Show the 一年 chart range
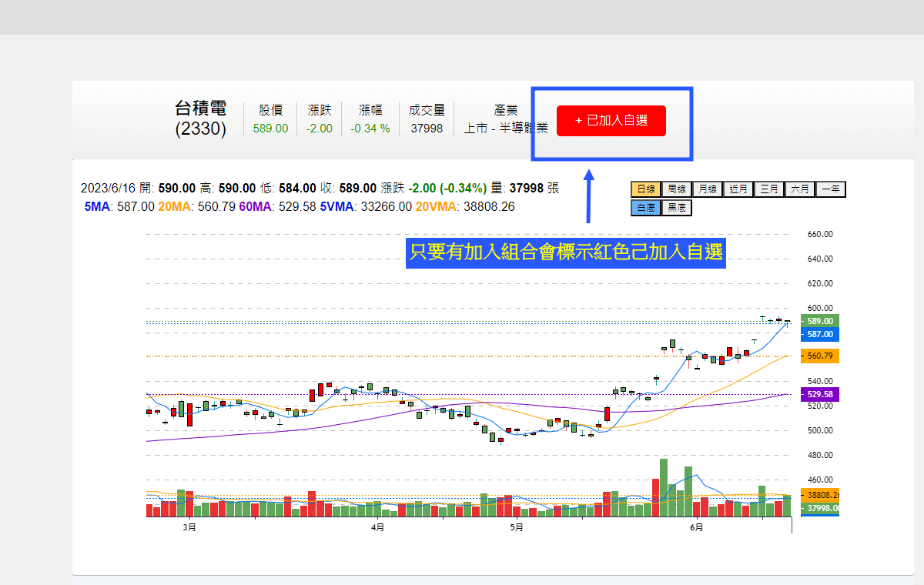 830,189
